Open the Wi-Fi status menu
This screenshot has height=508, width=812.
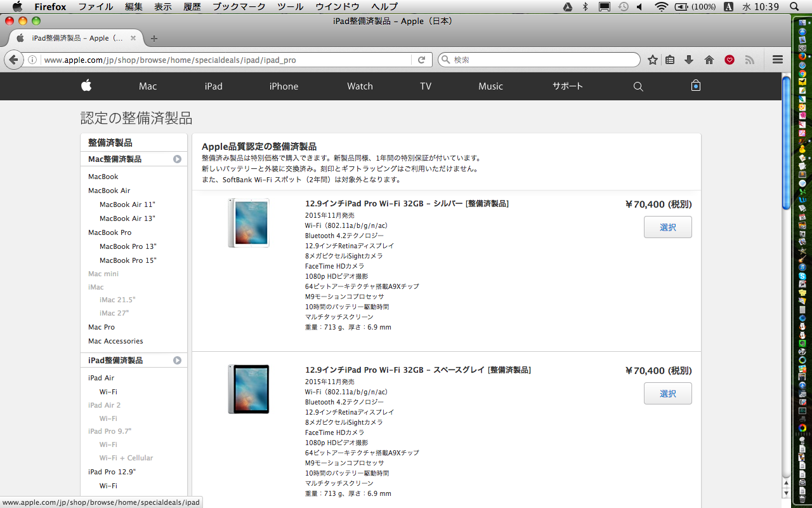click(x=662, y=6)
